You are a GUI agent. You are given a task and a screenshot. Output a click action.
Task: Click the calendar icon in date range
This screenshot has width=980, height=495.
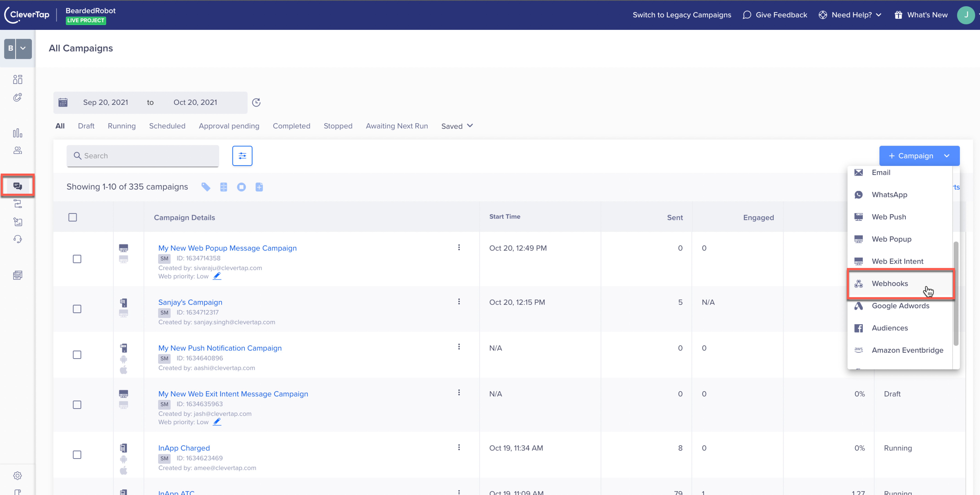pyautogui.click(x=63, y=102)
